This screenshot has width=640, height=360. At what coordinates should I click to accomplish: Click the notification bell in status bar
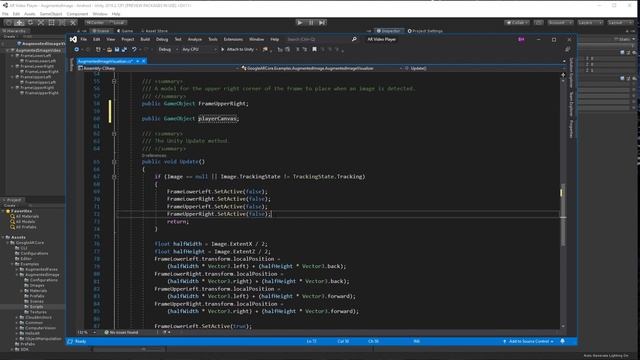(562, 341)
